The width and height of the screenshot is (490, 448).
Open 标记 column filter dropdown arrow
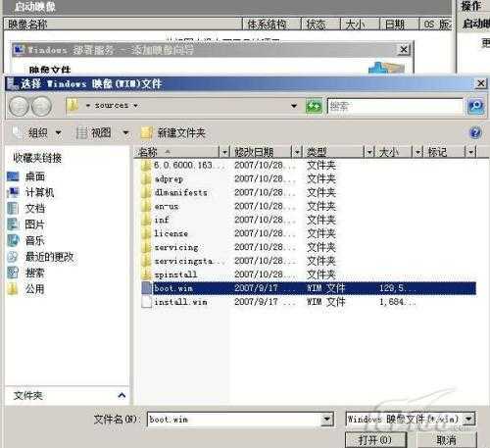coord(470,152)
